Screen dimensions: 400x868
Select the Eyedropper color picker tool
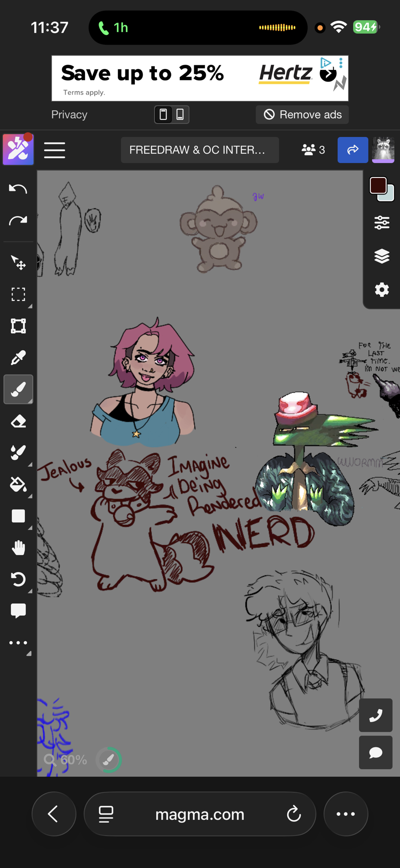tap(18, 358)
